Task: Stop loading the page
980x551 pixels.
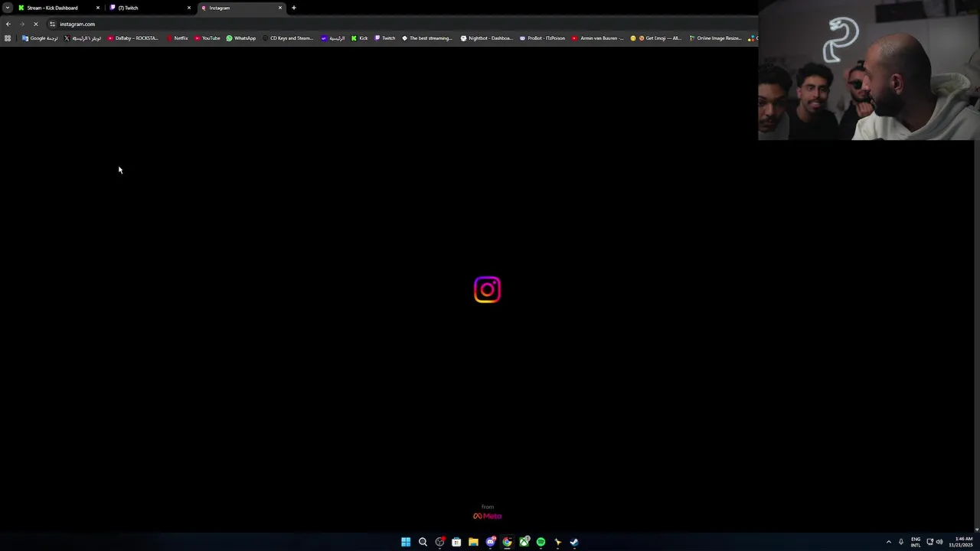Action: (35, 24)
